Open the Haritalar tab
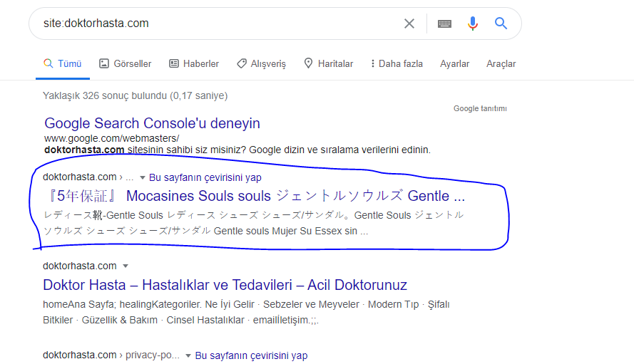 [328, 63]
